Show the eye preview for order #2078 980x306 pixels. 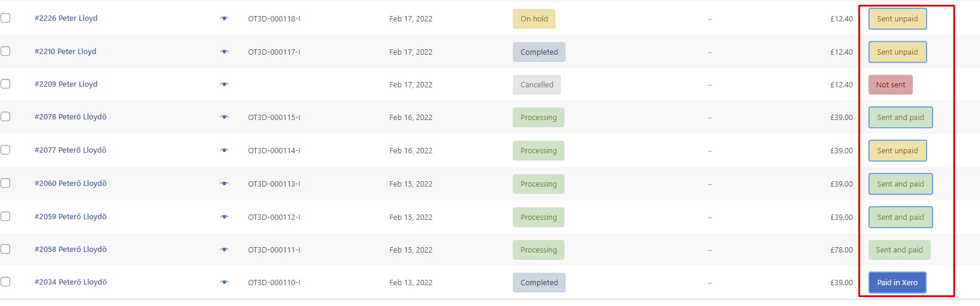click(224, 117)
